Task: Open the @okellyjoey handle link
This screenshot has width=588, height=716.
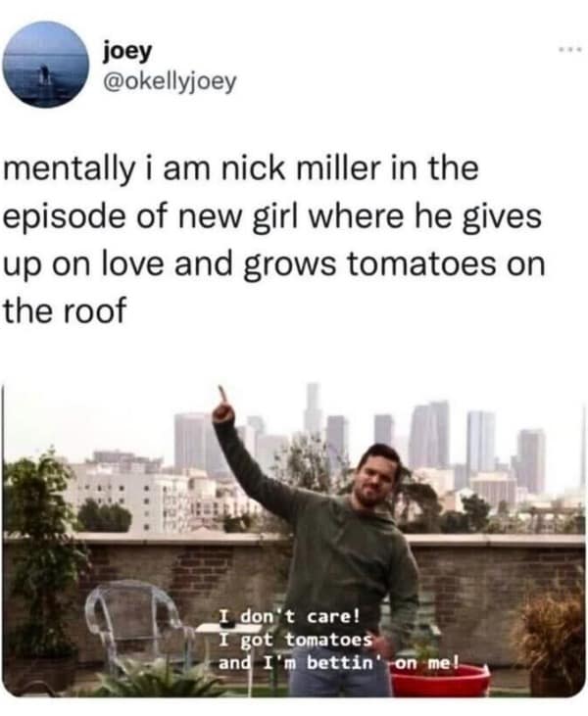Action: [x=170, y=81]
